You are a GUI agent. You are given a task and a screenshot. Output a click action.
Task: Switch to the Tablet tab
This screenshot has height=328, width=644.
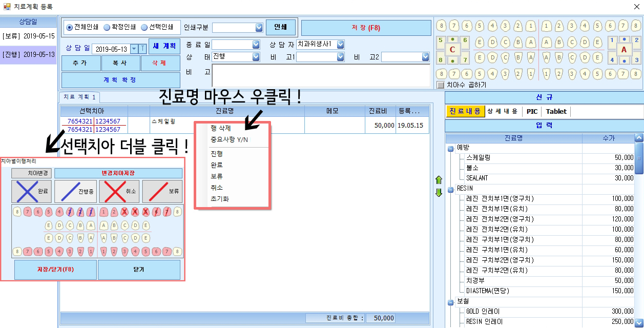[x=556, y=111]
